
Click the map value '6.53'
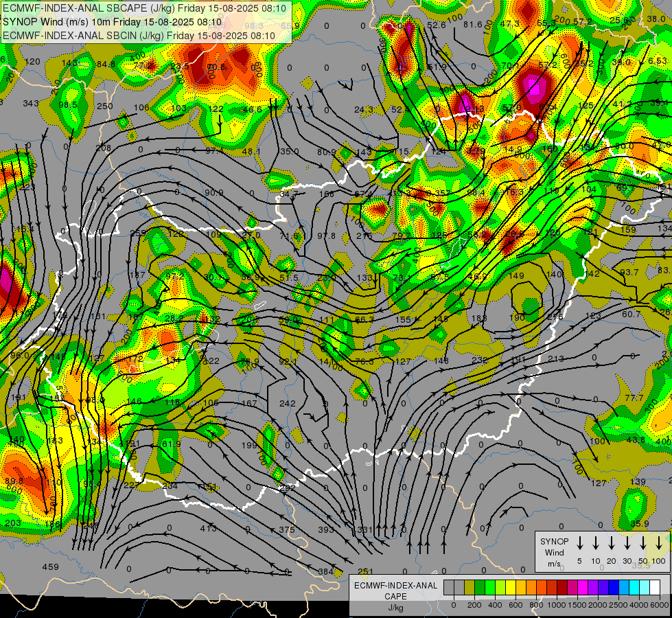[658, 61]
